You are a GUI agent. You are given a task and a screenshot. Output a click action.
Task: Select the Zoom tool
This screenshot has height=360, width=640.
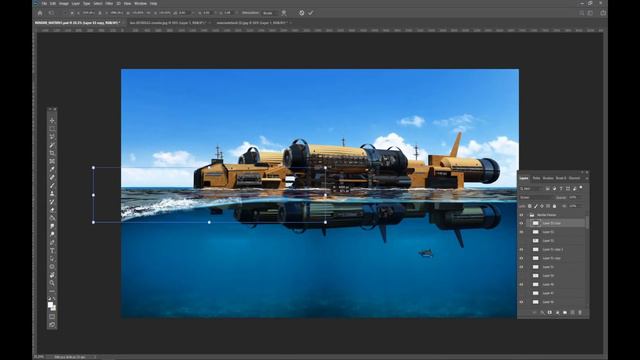click(x=52, y=283)
